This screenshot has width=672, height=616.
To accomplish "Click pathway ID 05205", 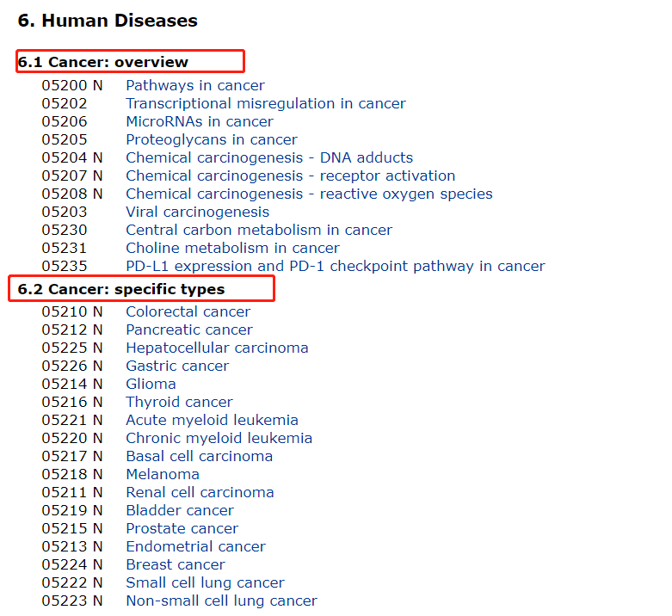I will 65,139.
